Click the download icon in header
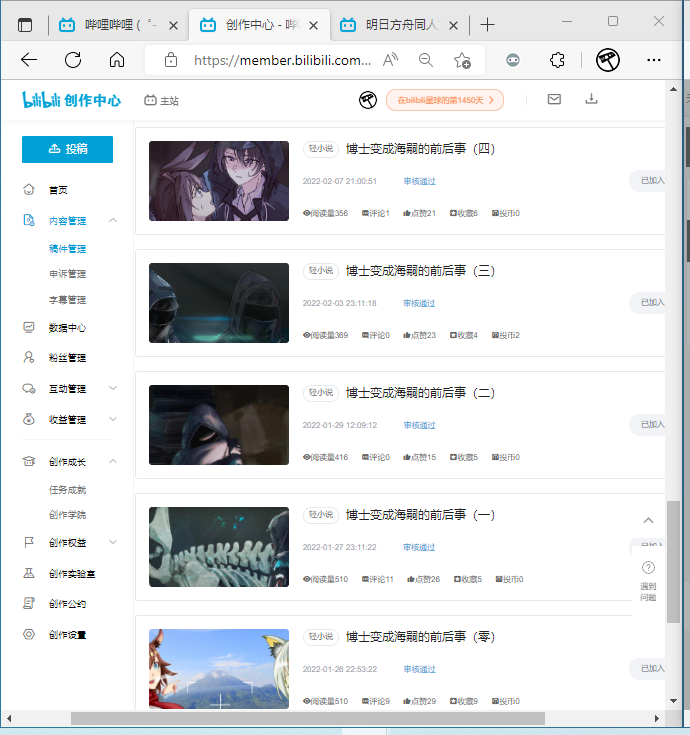This screenshot has width=690, height=735. coord(591,99)
